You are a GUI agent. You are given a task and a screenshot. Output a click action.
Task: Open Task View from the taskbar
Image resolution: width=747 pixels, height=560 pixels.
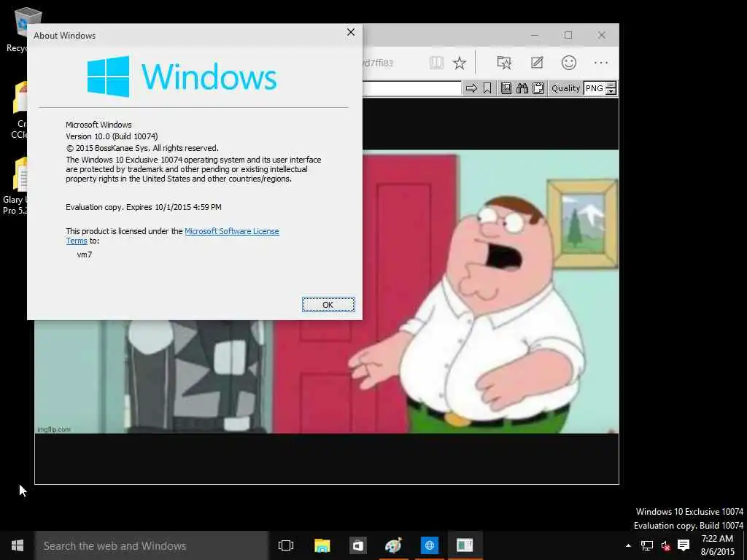point(286,545)
